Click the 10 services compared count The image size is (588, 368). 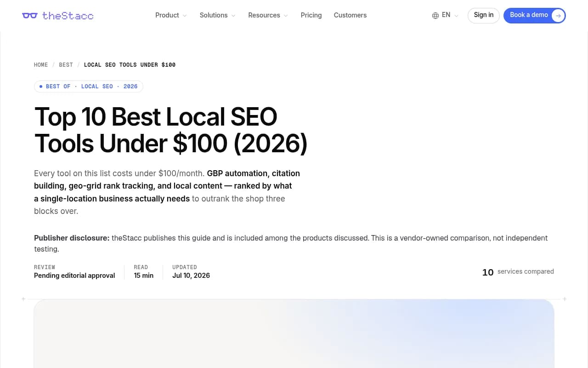tap(518, 272)
